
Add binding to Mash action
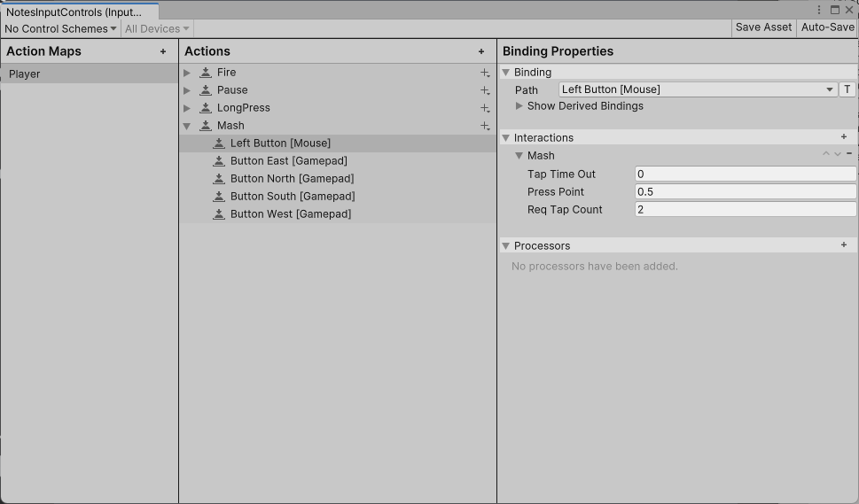tap(485, 126)
